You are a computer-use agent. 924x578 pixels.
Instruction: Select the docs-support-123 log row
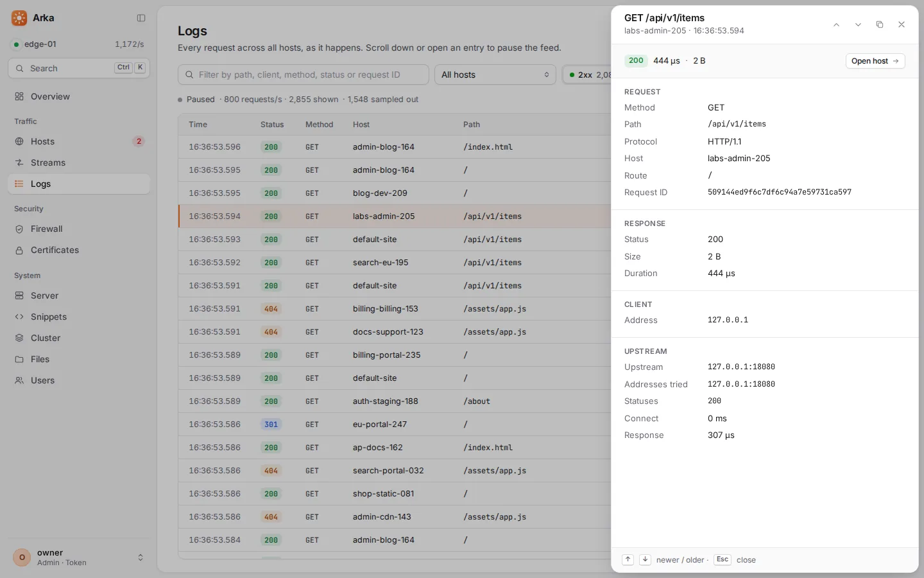[395, 332]
